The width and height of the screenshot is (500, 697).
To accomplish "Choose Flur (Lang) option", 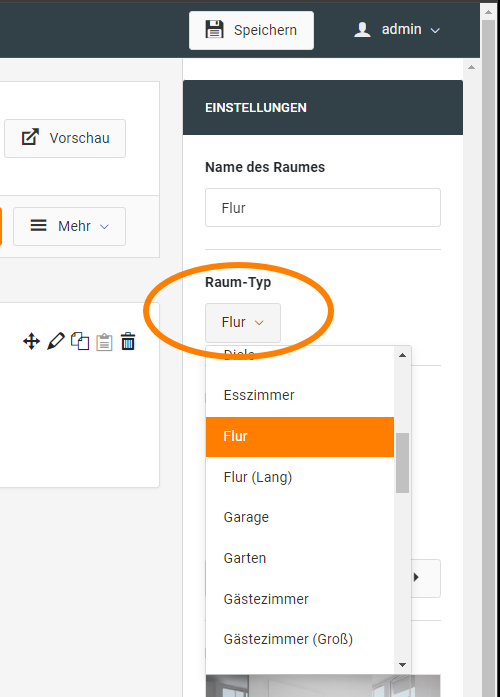I will (x=300, y=477).
